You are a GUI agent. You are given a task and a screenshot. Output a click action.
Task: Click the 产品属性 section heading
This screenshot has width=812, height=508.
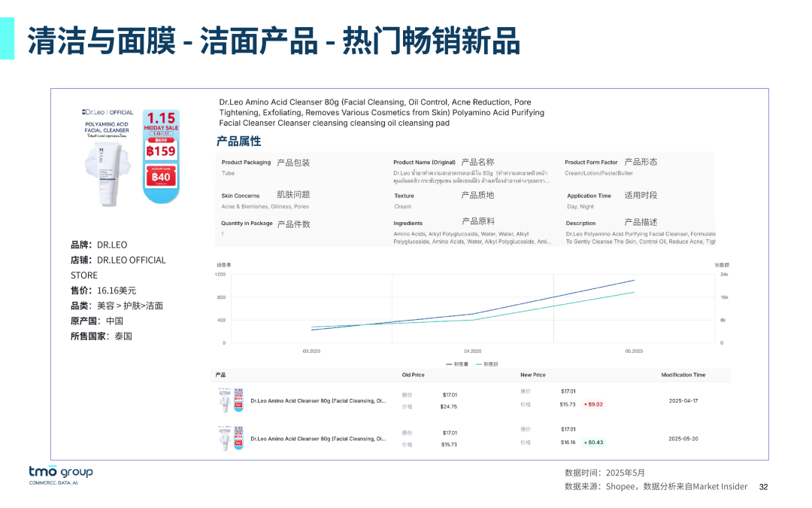[x=239, y=141]
